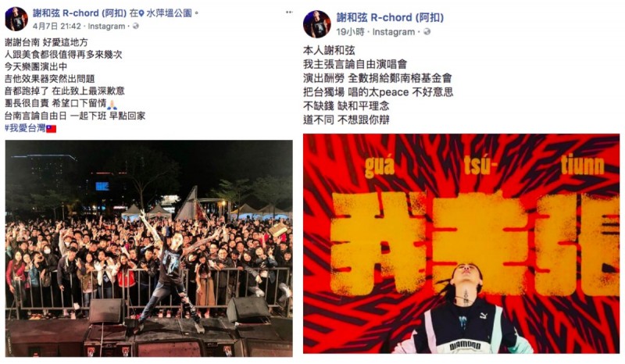Open the 謝和弦 R-chord name link on the right post
Screen dimensions: 625x364
point(390,17)
